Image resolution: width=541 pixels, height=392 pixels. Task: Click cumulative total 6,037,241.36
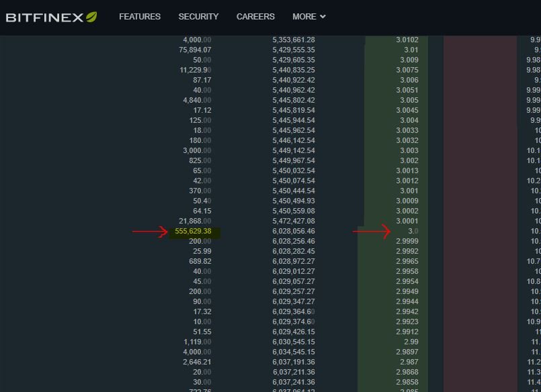point(294,383)
